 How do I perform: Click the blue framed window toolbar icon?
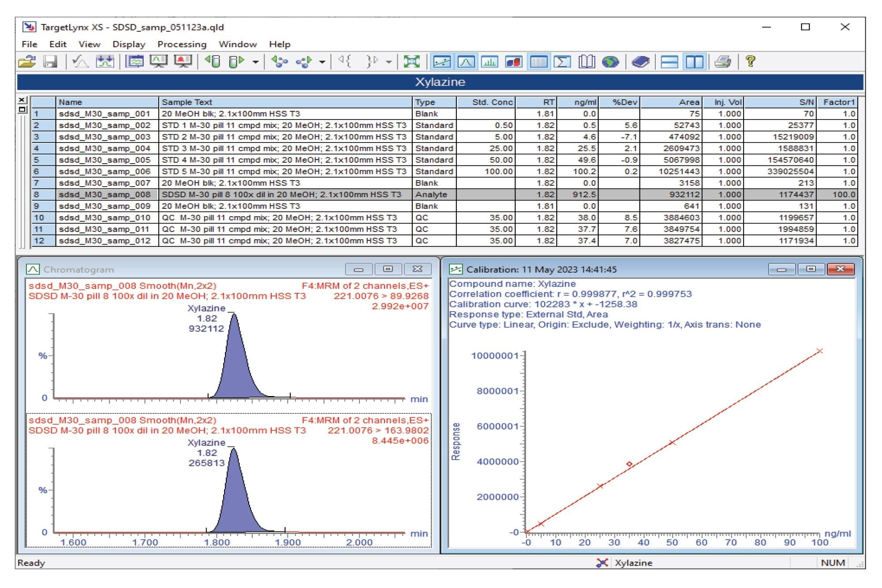coord(135,62)
